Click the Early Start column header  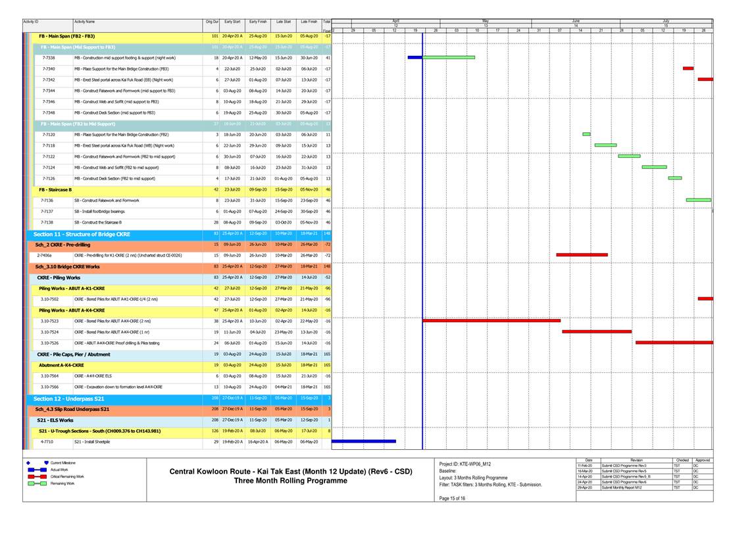[x=232, y=22]
